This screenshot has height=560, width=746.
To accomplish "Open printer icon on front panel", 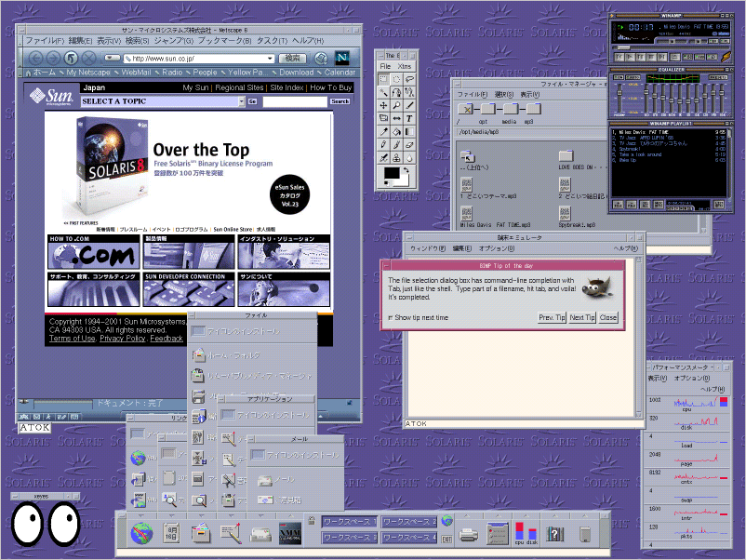I will pos(468,535).
